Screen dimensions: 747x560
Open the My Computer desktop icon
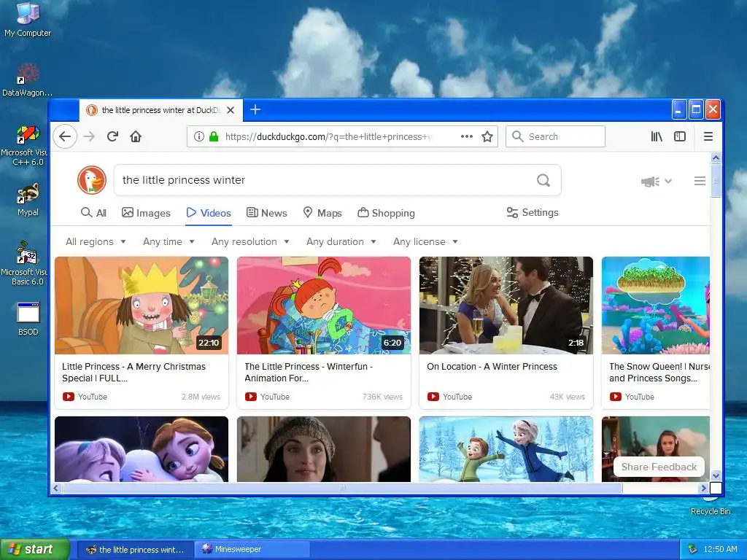[28, 20]
